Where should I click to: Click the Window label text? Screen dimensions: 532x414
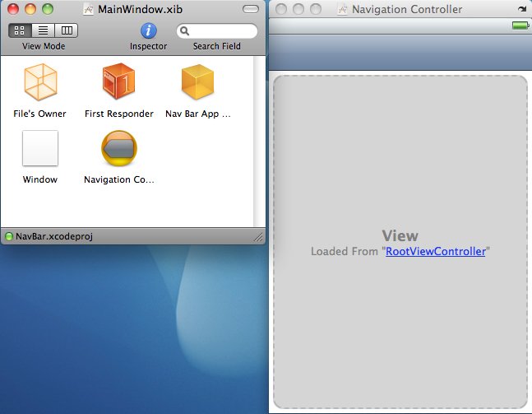(x=40, y=179)
